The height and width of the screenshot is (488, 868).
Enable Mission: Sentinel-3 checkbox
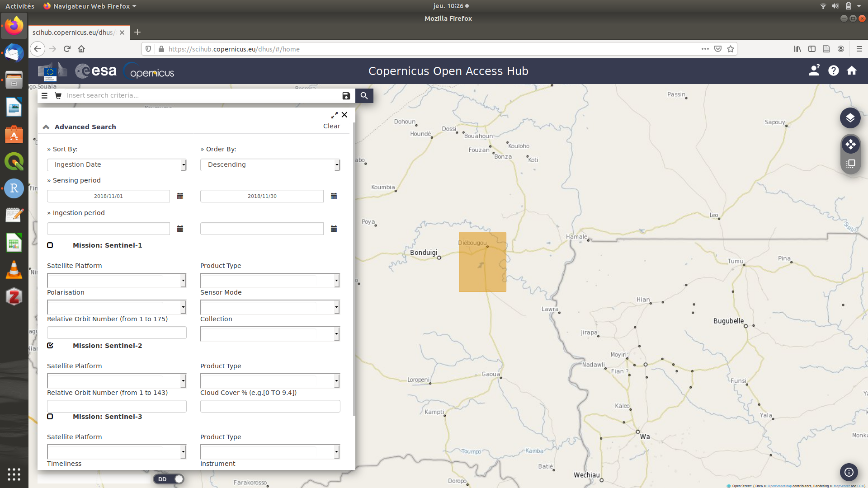[50, 417]
